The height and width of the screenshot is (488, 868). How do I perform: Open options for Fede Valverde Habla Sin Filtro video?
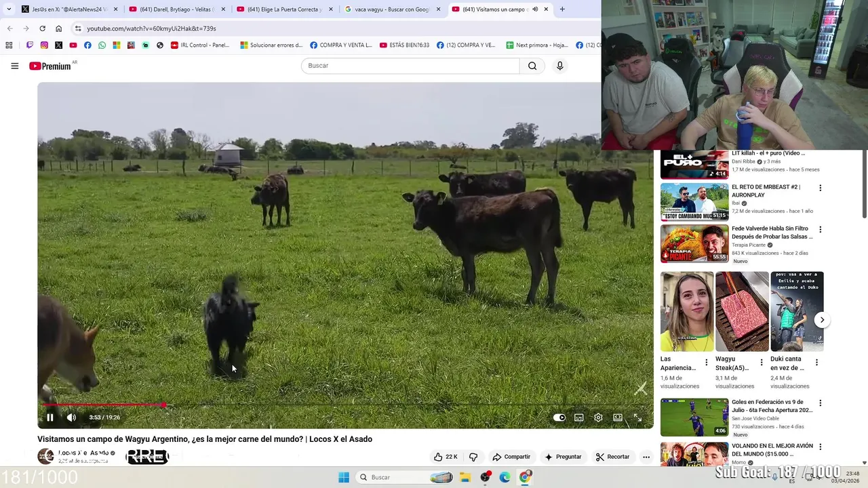point(820,230)
